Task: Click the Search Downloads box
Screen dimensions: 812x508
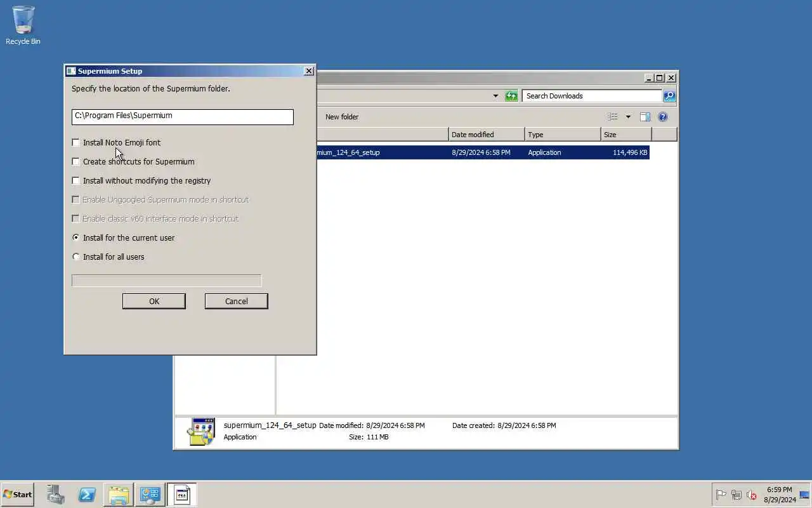Action: 592,96
